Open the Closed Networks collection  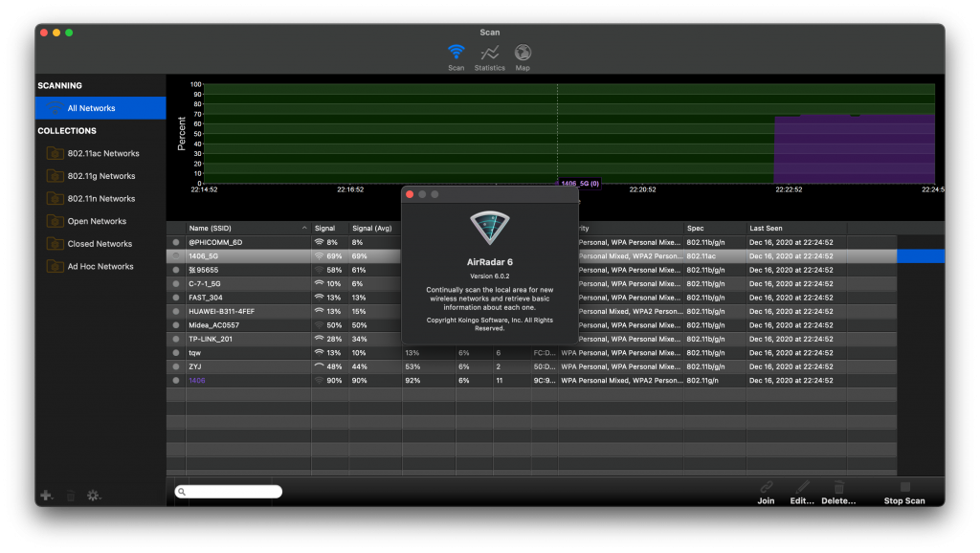(x=100, y=244)
